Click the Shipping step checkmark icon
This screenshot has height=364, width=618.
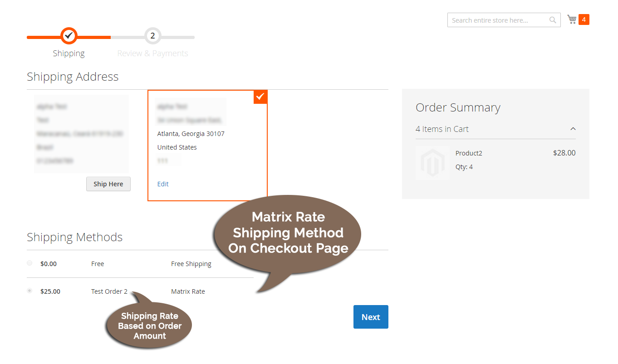[x=69, y=35]
